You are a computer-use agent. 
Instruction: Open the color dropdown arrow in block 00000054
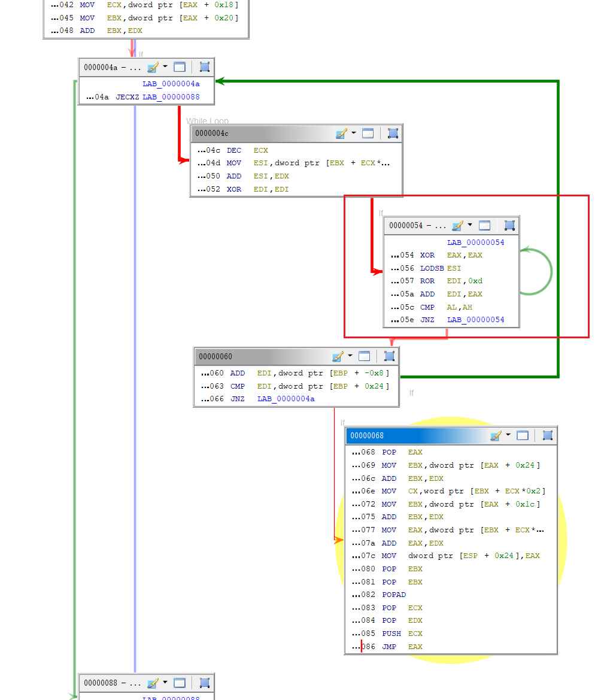470,225
